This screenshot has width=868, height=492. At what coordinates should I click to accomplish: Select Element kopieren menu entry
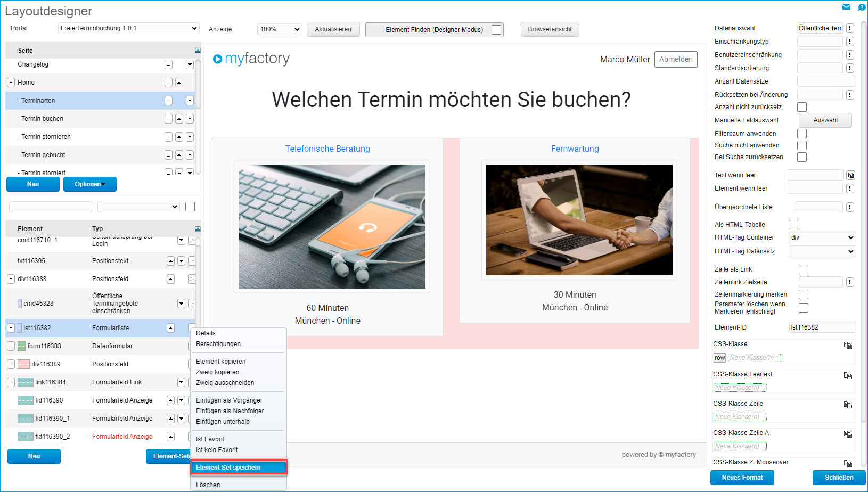point(220,362)
